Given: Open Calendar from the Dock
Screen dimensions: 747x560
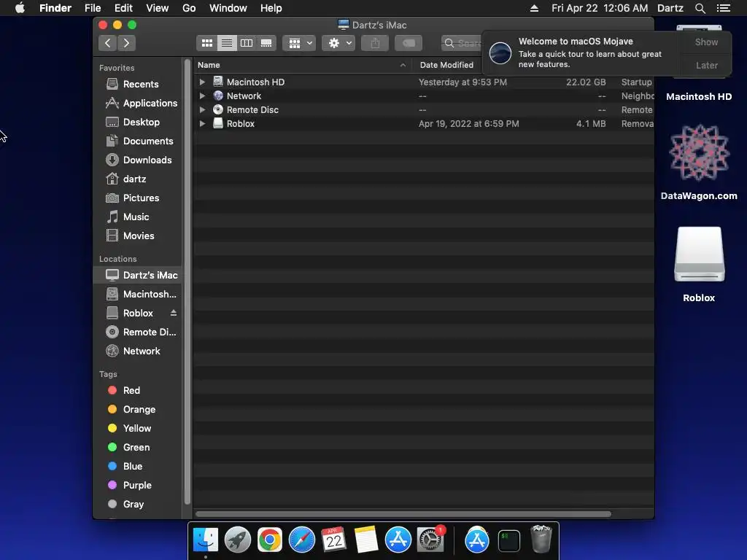Looking at the screenshot, I should tap(333, 540).
